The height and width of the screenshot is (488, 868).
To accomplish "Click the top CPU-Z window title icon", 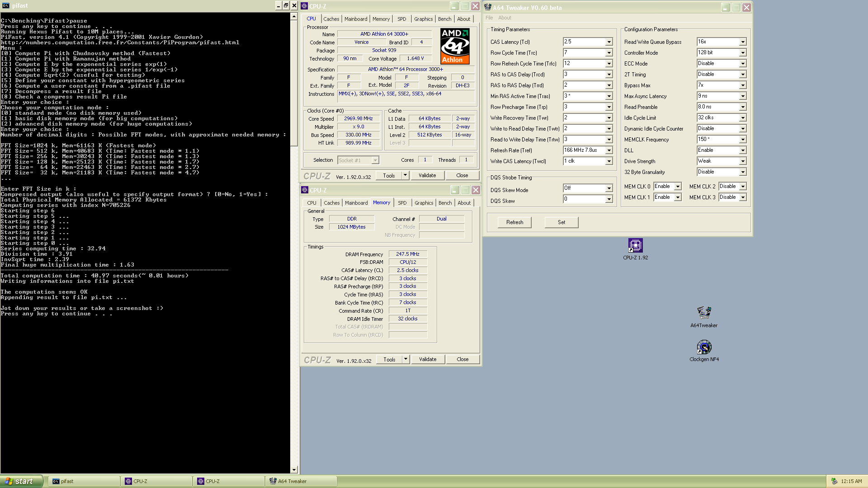I will point(304,6).
